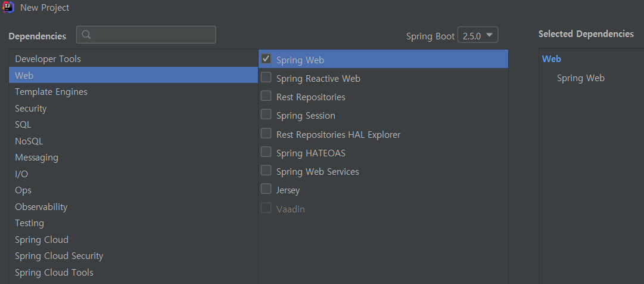644x284 pixels.
Task: Tick the Spring Session checkbox
Action: click(x=266, y=115)
